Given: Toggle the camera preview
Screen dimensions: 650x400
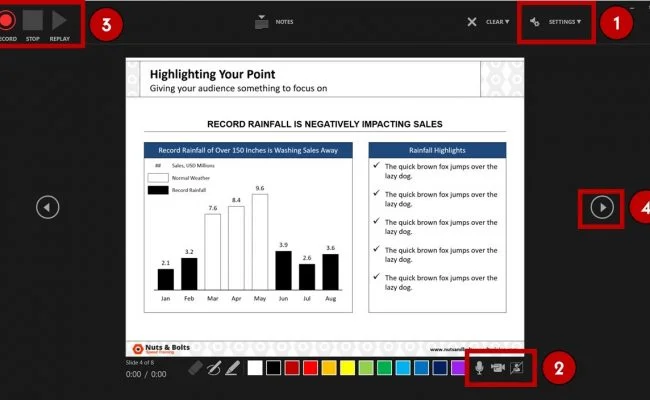Looking at the screenshot, I should pos(517,368).
